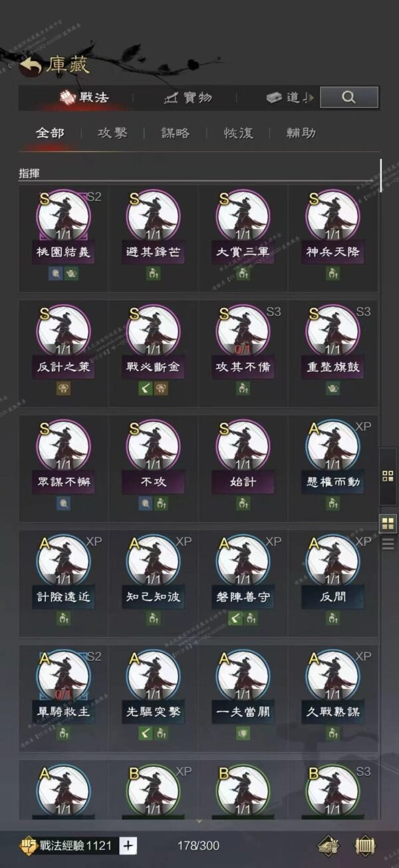Image resolution: width=399 pixels, height=868 pixels.
Task: Switch to large grid view
Action: click(x=388, y=523)
